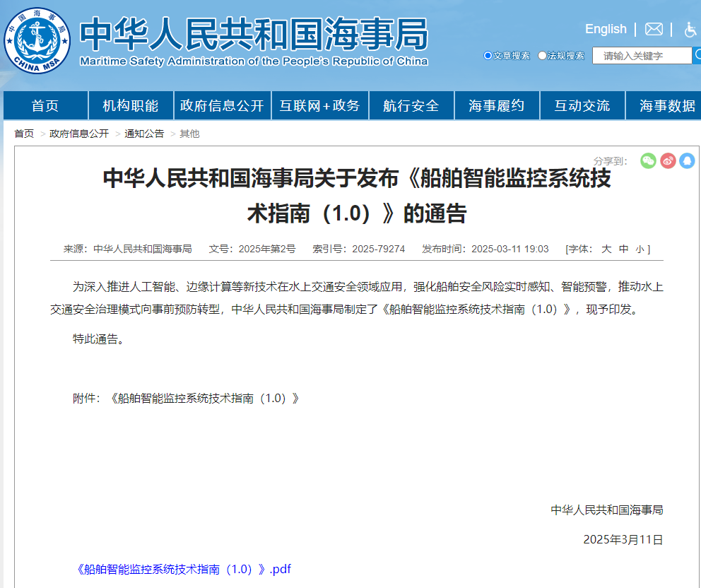Screen dimensions: 701x588
Task: Click the 来源：中华人民共和国海事局 text
Action: pos(127,249)
